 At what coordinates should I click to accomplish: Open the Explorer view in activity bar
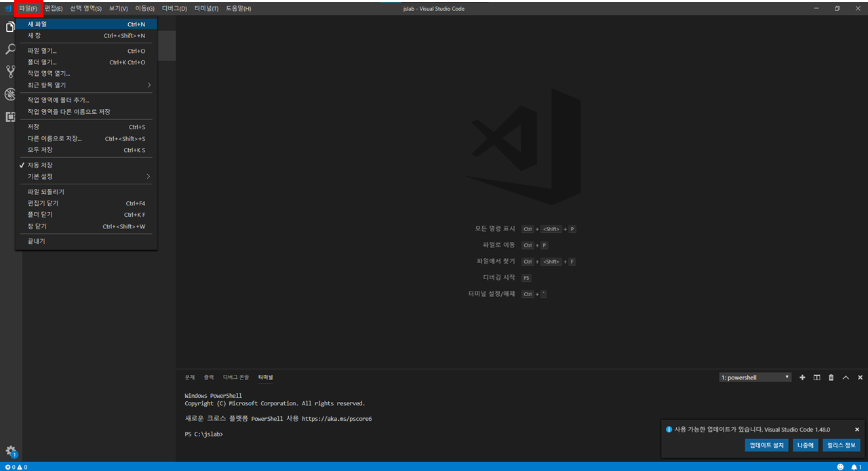coord(10,27)
